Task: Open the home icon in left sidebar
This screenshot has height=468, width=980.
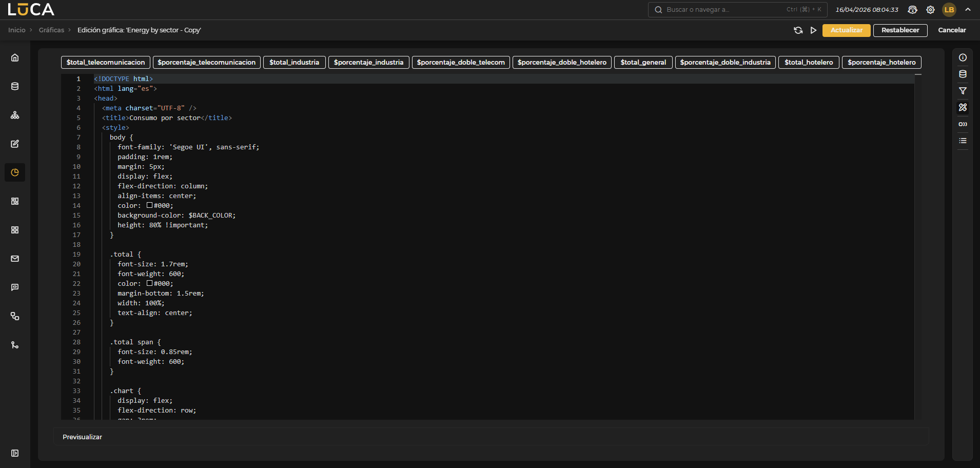Action: (x=15, y=57)
